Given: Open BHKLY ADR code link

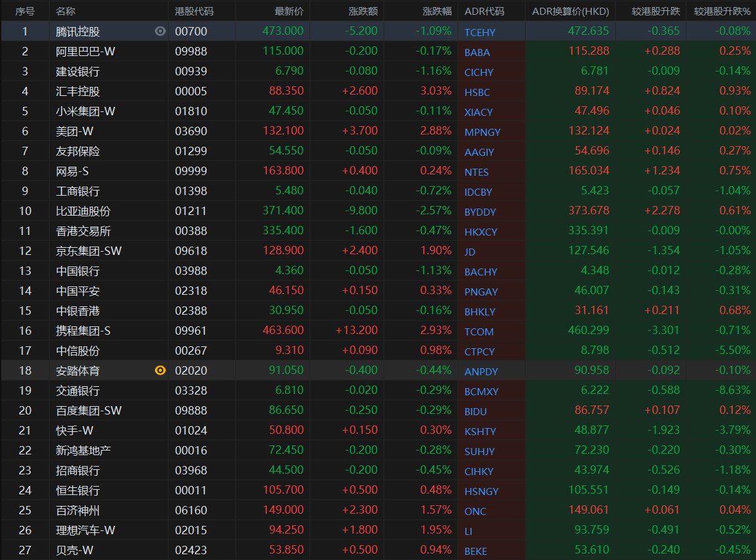Looking at the screenshot, I should click(x=480, y=312).
